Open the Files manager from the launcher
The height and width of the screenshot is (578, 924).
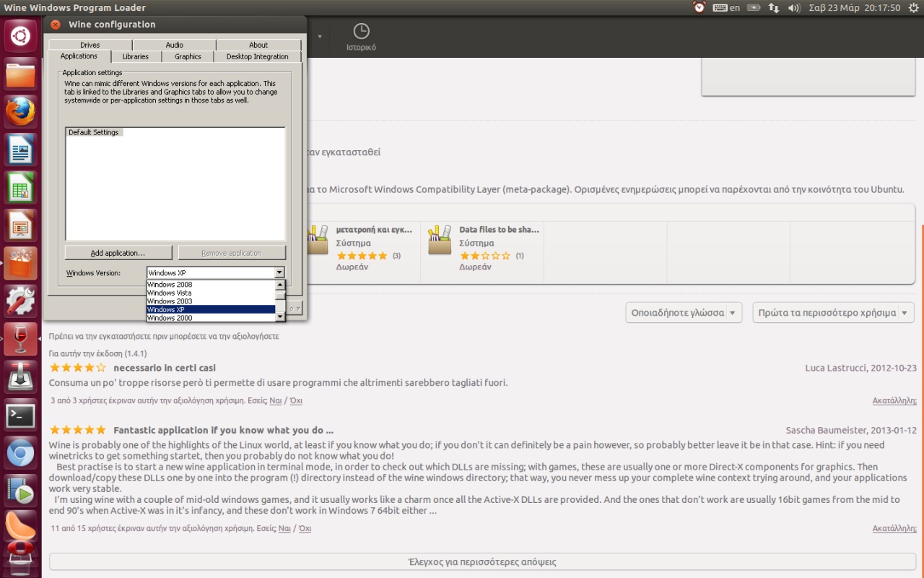(21, 74)
